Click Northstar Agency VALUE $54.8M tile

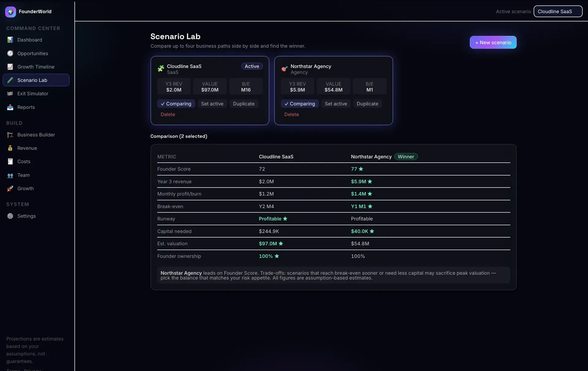coord(334,87)
